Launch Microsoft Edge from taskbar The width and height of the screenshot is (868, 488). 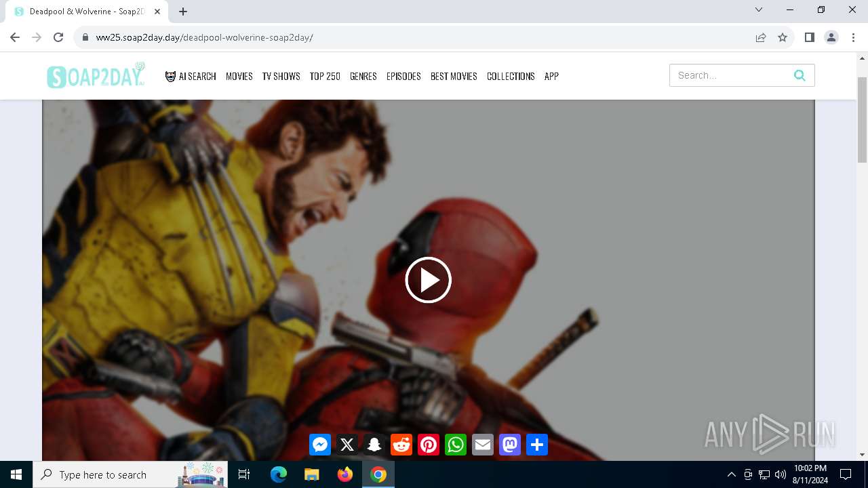point(279,474)
